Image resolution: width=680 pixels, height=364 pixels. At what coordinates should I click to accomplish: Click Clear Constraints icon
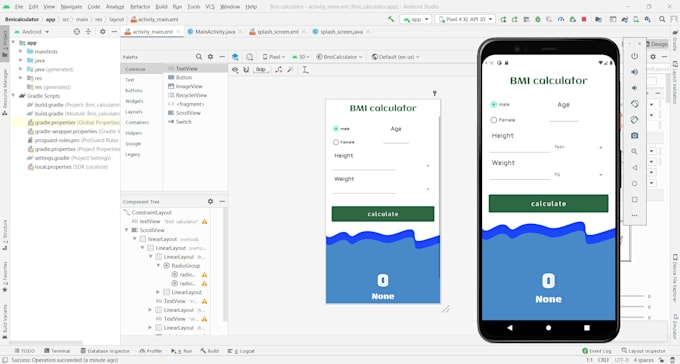click(278, 70)
